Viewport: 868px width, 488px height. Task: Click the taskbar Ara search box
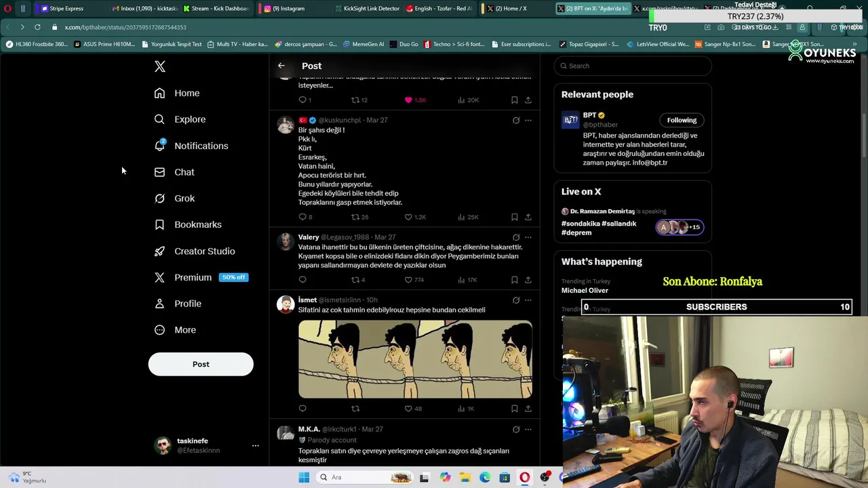365,477
